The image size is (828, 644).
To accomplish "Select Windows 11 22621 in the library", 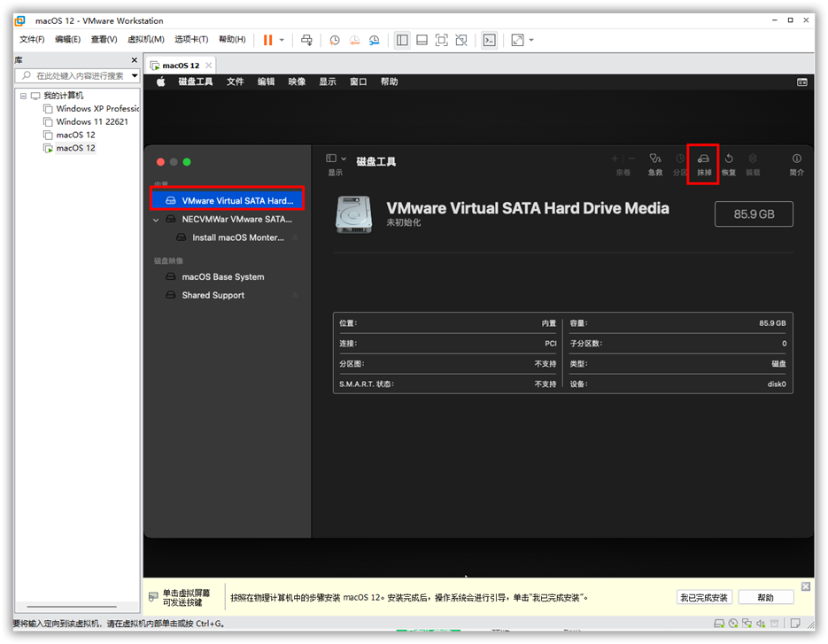I will (x=86, y=122).
